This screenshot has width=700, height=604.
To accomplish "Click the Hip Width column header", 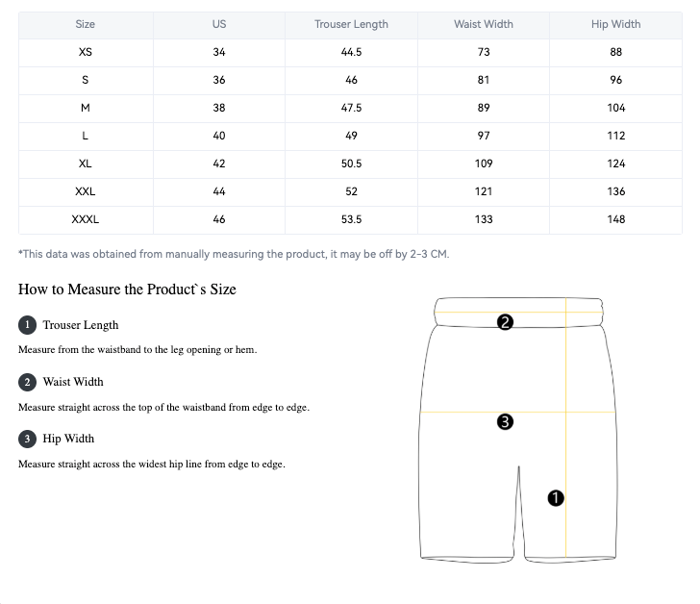I will [615, 24].
